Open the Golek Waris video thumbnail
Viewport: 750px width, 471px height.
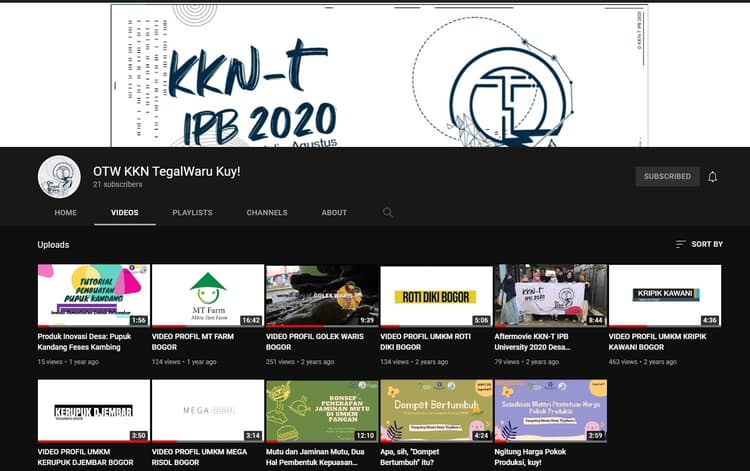(322, 296)
